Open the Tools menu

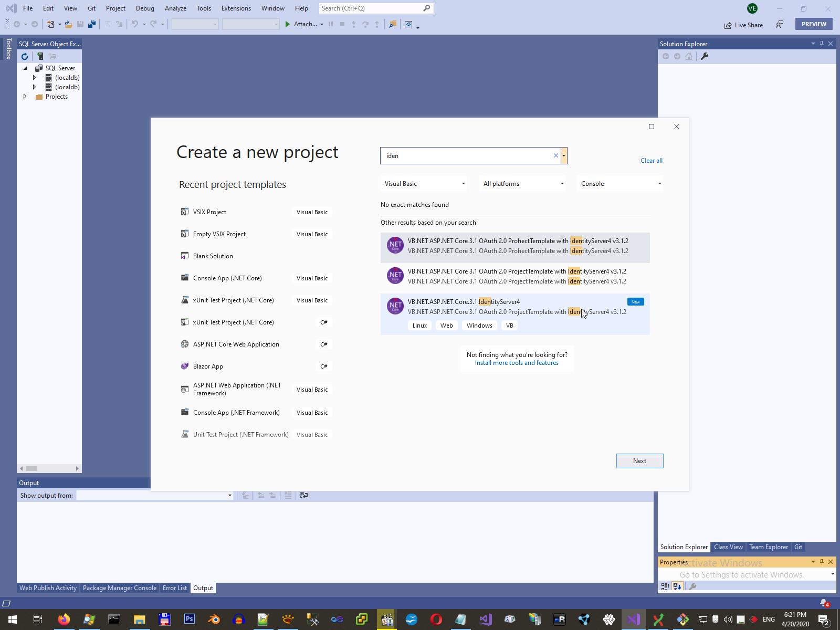tap(204, 8)
